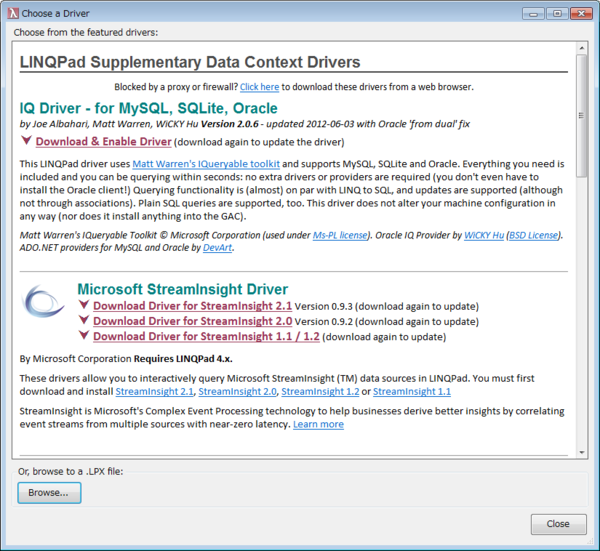The image size is (600, 551).
Task: Open the WiCKY Hu link
Action: pyautogui.click(x=484, y=235)
